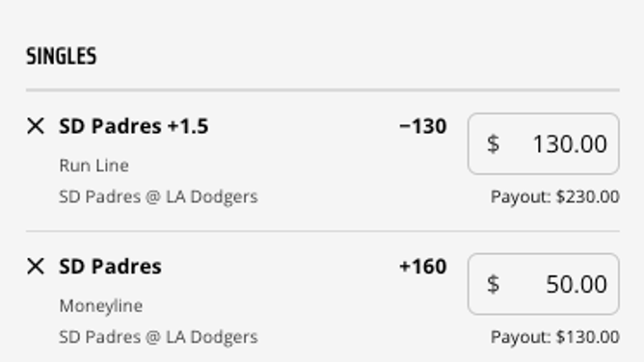Select the separator between the two bets
This screenshot has height=362, width=644.
(323, 231)
